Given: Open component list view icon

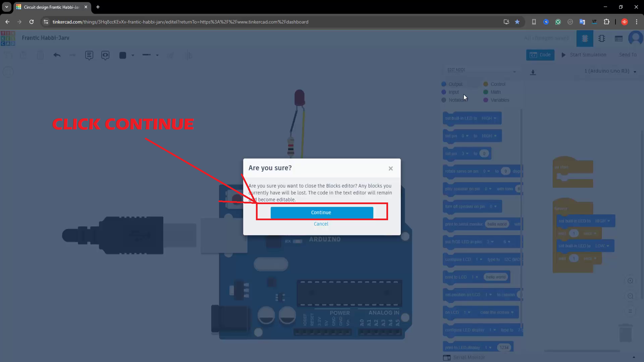Looking at the screenshot, I should click(619, 39).
